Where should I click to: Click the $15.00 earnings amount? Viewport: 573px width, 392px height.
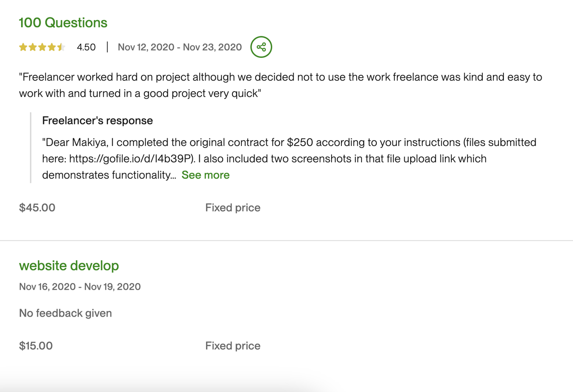click(x=36, y=346)
